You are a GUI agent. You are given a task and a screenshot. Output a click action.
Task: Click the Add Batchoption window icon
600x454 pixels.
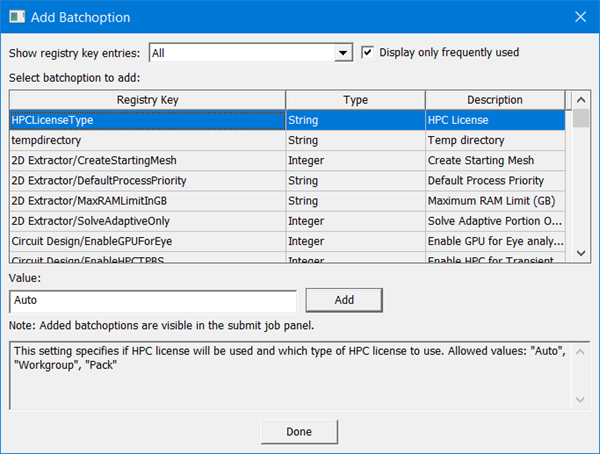coord(17,17)
